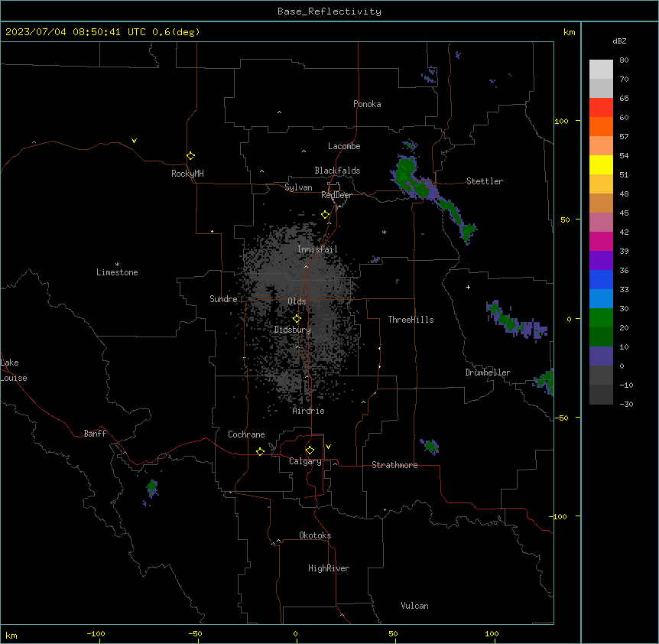
Task: Pick the white swatch between 80 and 70 dBZ
Action: pos(601,70)
